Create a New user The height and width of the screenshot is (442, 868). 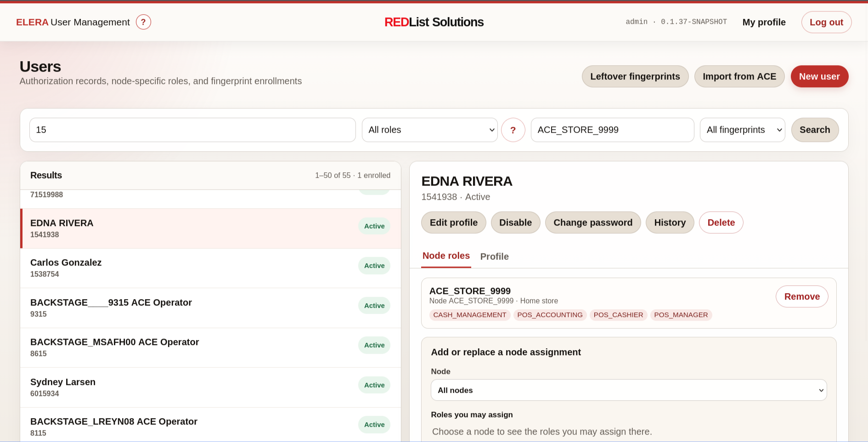819,76
